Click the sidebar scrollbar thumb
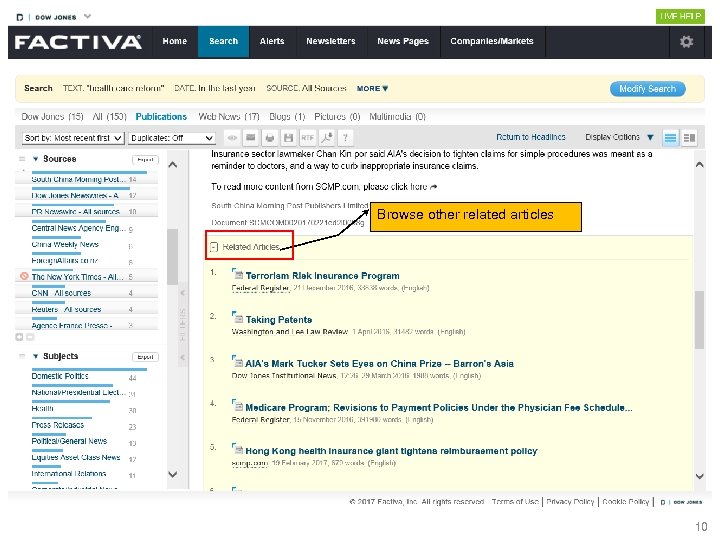Viewport: 720px width, 540px height. pyautogui.click(x=173, y=257)
